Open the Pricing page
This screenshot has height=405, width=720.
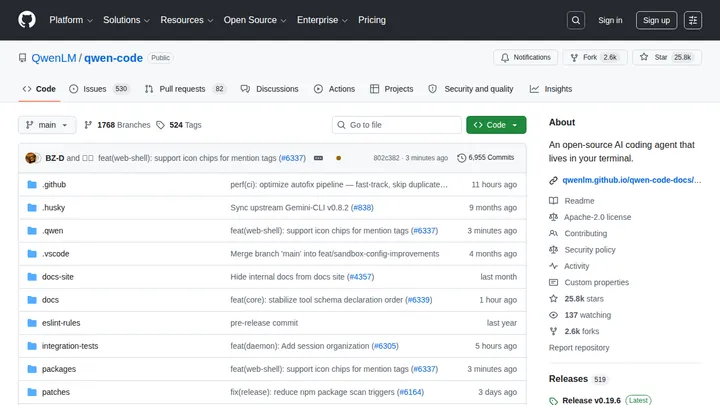pos(372,20)
